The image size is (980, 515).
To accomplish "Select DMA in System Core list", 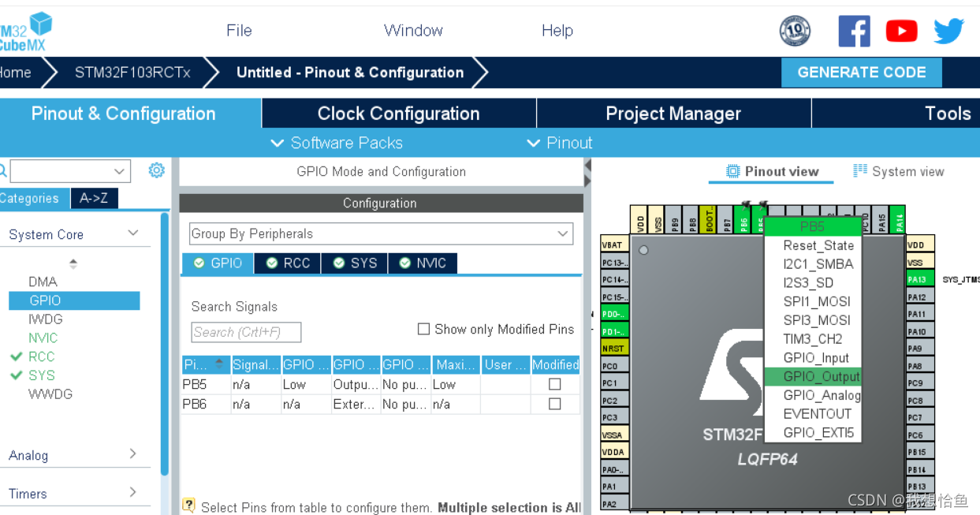I will click(43, 282).
